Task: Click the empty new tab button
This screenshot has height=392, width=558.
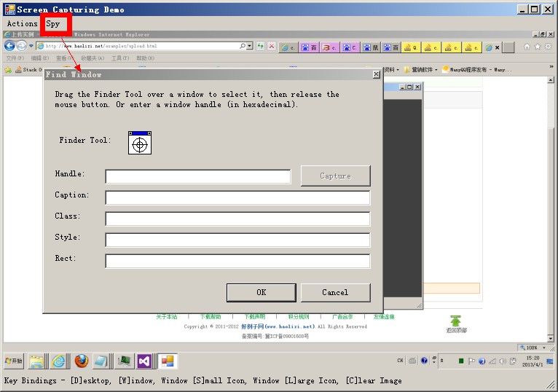Action: coord(509,47)
